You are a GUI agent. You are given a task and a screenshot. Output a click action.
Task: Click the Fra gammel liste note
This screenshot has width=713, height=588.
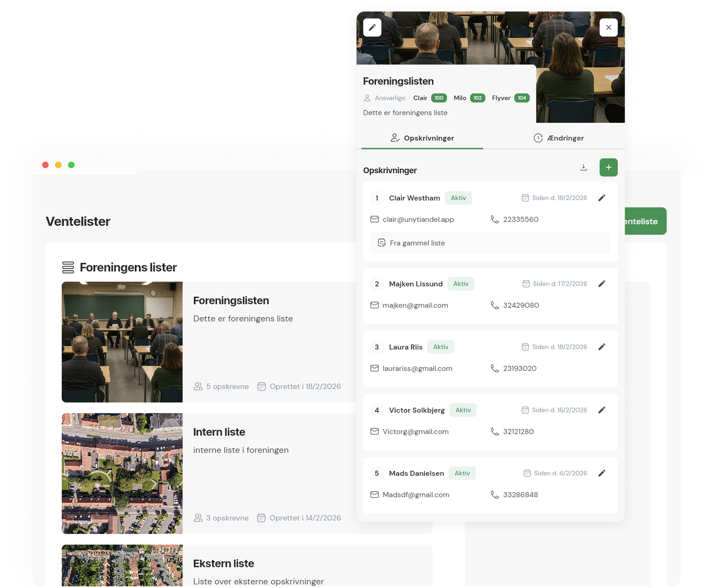point(417,243)
